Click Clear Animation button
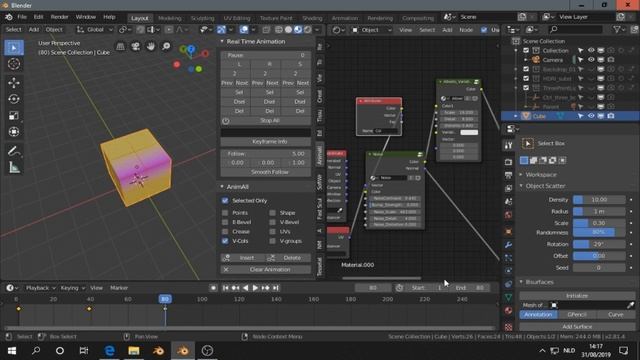This screenshot has width=640, height=360. tap(266, 270)
